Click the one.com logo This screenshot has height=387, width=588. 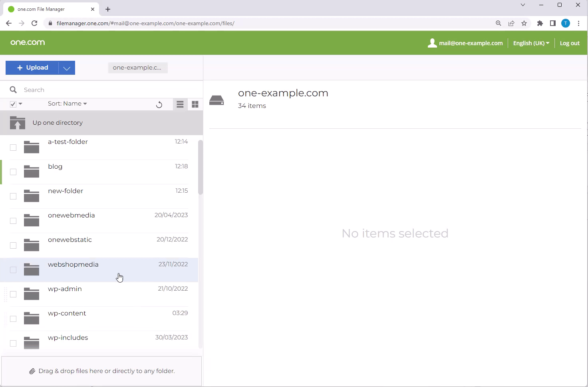point(27,42)
